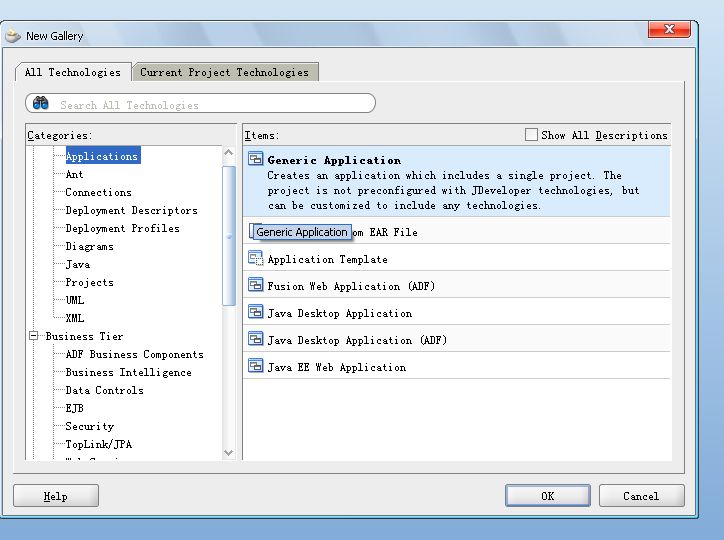Cancel the New Gallery dialog

pos(641,496)
